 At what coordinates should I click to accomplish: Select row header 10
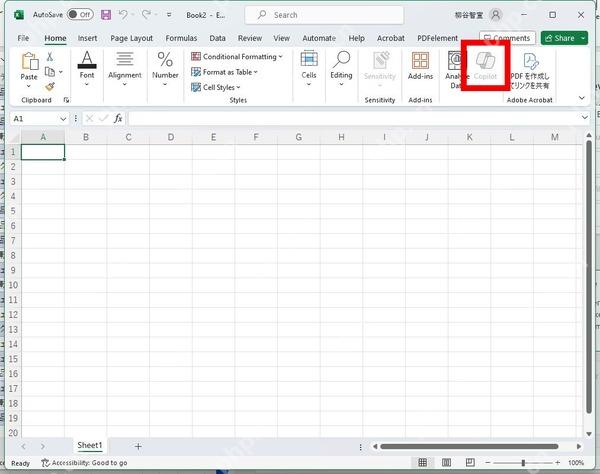(x=13, y=285)
